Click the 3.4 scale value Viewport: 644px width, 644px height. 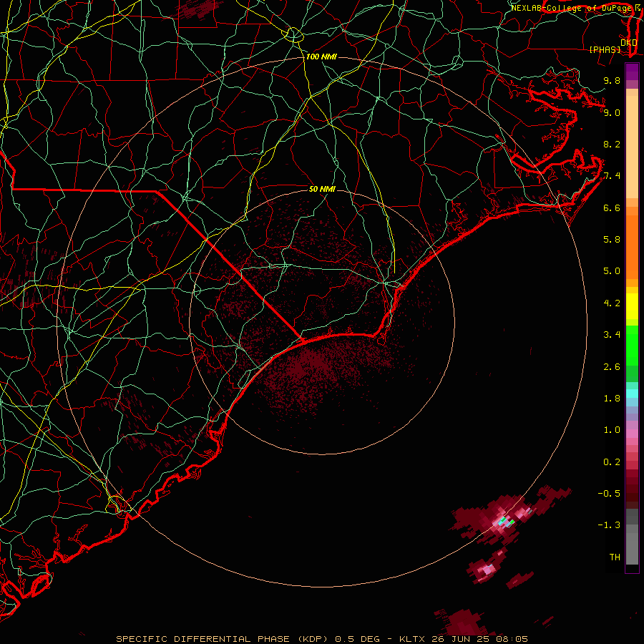612,335
